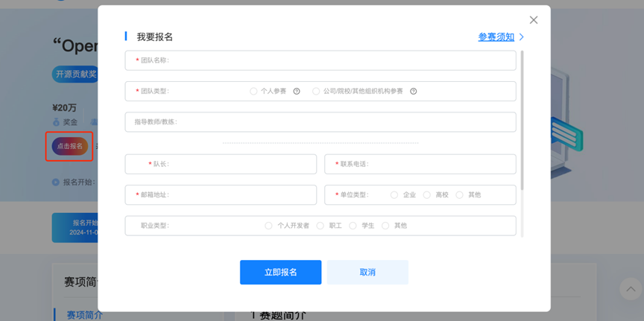Open the 参赛须知 link
Image resolution: width=644 pixels, height=321 pixels.
point(496,36)
